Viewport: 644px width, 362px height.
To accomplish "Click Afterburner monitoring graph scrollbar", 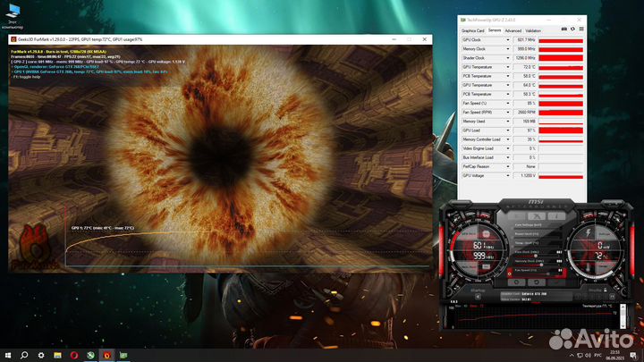I will [623, 316].
